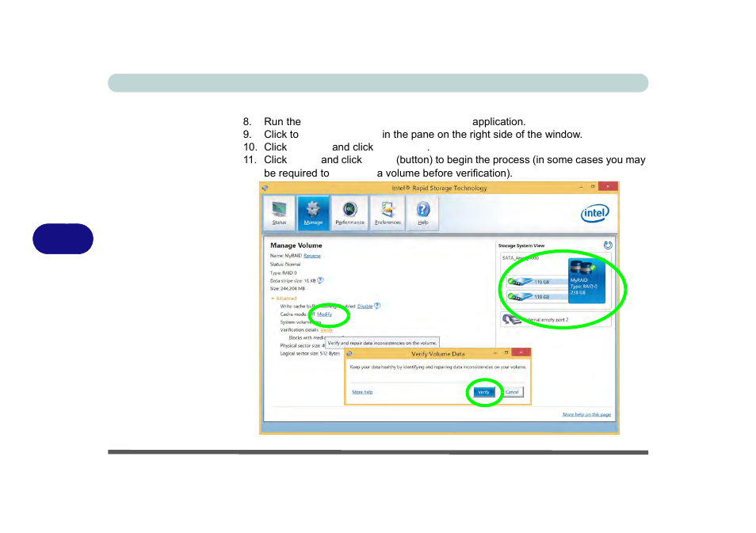Screen dimensions: 756x533
Task: Click the Modify cache mode link
Action: point(324,314)
